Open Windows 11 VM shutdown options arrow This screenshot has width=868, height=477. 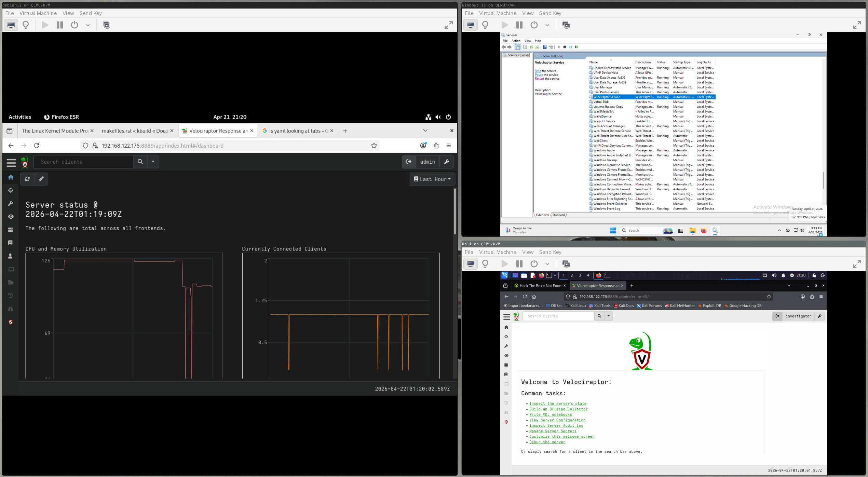(x=547, y=25)
